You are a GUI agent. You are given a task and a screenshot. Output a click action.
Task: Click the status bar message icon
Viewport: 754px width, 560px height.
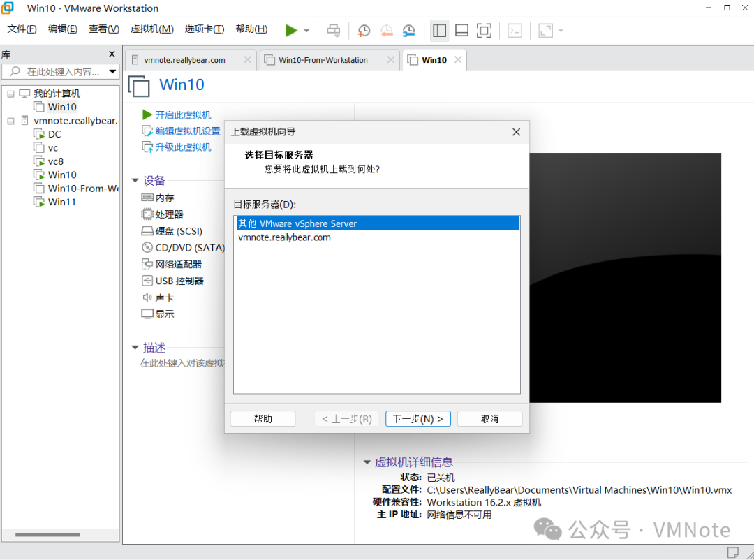click(733, 552)
